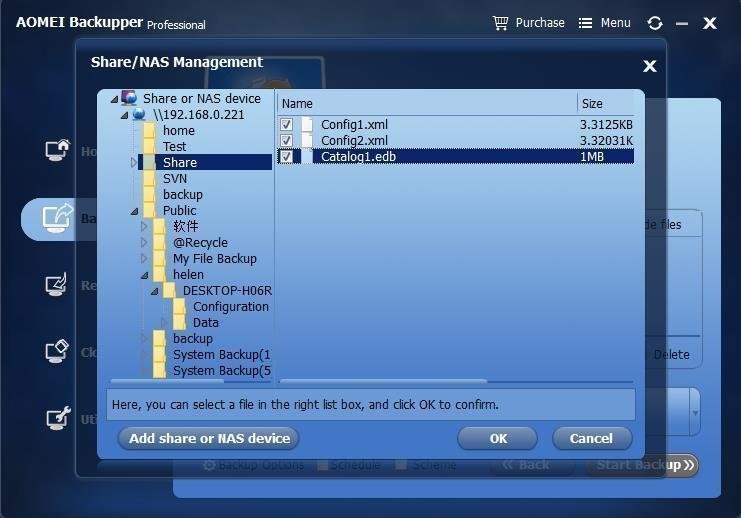Click the Public folder icon

tap(149, 210)
